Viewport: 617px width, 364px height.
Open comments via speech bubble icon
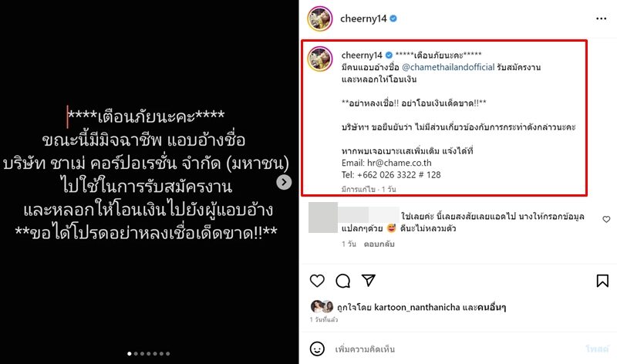click(342, 281)
